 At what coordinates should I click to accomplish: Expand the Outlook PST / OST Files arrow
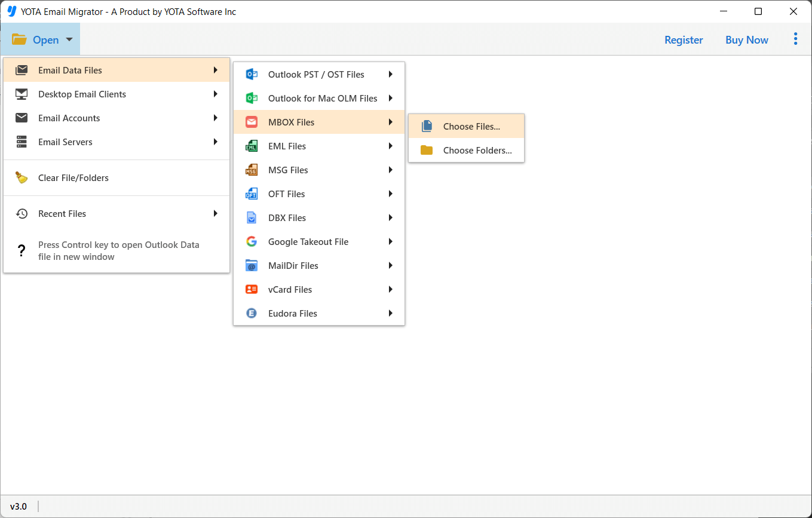point(390,74)
